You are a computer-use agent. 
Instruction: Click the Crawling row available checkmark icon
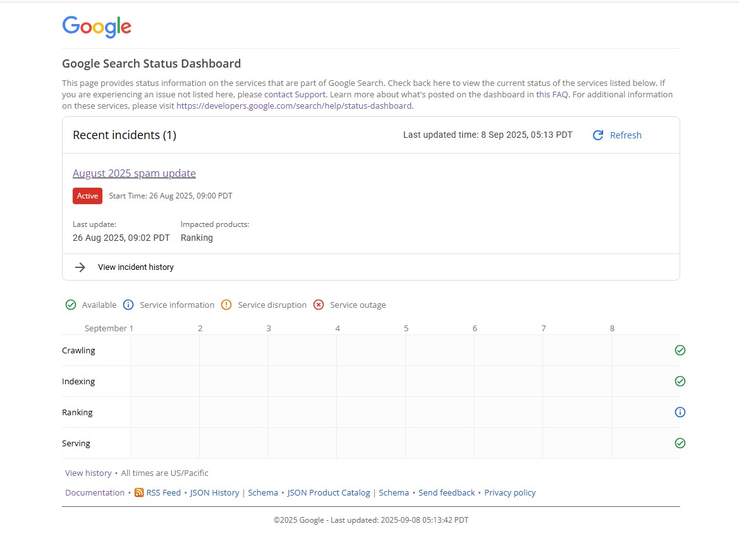coord(680,350)
